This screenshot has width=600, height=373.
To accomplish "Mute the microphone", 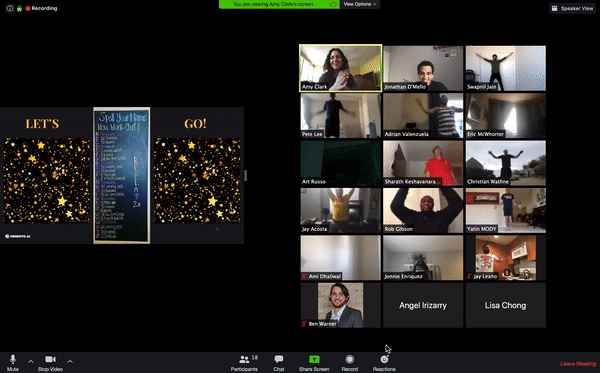I will [13, 362].
